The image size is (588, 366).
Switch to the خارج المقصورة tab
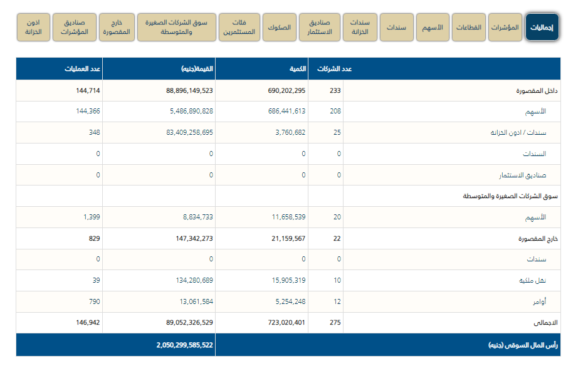[x=118, y=27]
